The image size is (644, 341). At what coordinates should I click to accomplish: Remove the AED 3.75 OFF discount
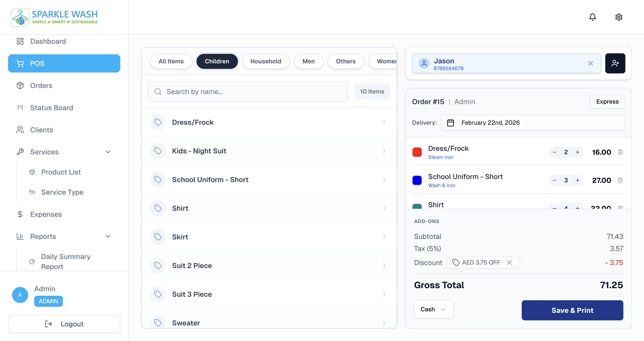coord(509,263)
